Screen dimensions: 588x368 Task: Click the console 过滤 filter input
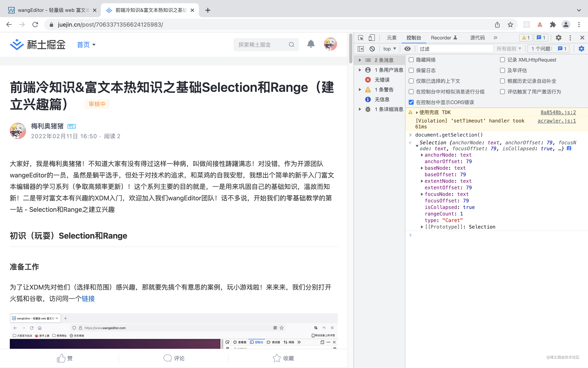pyautogui.click(x=455, y=49)
